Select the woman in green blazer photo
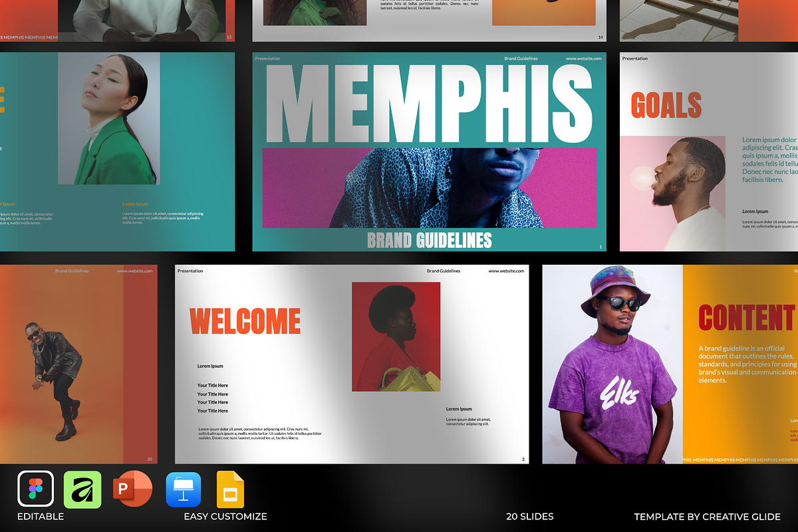 tap(108, 119)
